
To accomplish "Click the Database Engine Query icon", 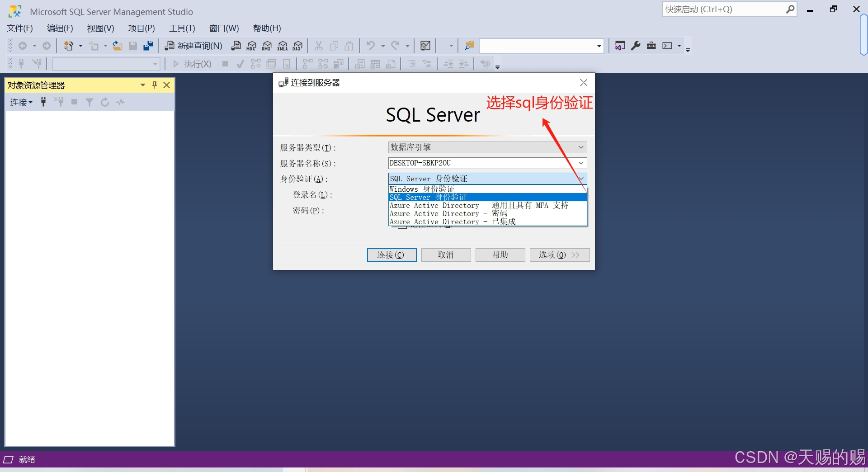I will pos(236,46).
